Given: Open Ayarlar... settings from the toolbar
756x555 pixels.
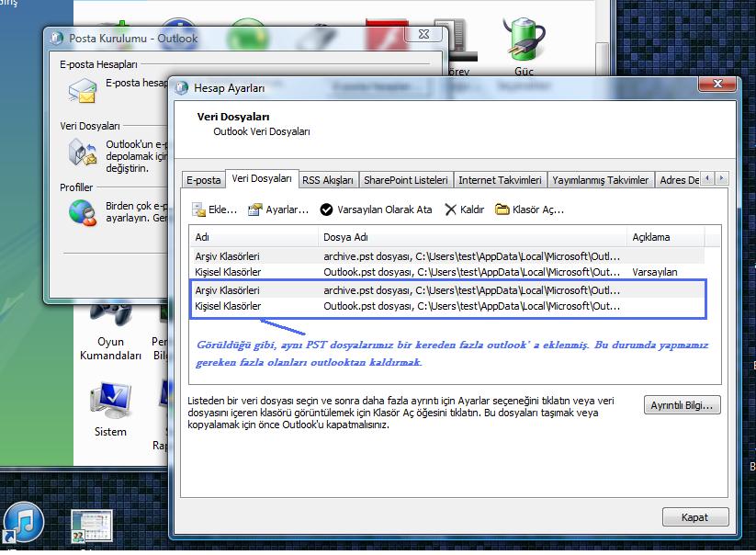Looking at the screenshot, I should [278, 210].
